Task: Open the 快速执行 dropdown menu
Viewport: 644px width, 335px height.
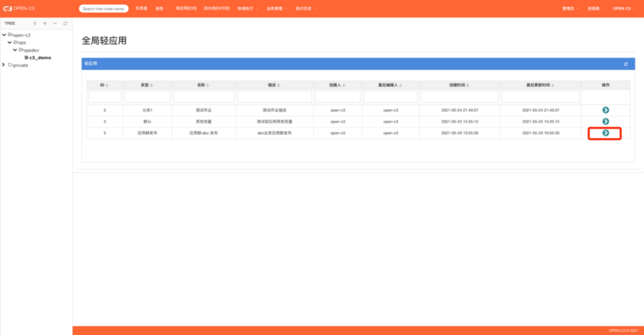Action: point(248,9)
